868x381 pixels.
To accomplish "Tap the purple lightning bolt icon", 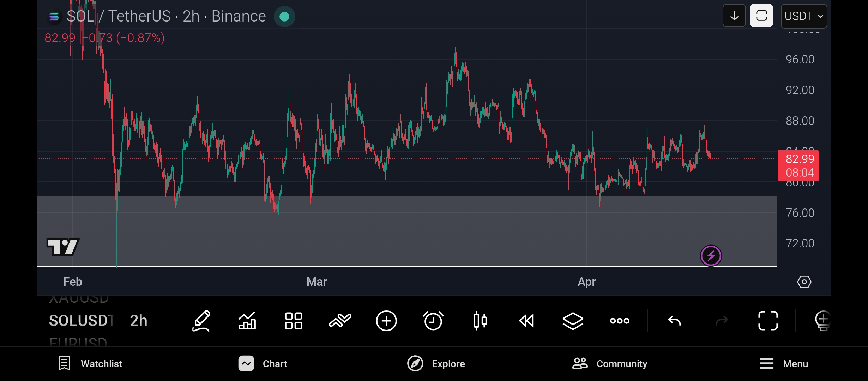I will tap(711, 256).
